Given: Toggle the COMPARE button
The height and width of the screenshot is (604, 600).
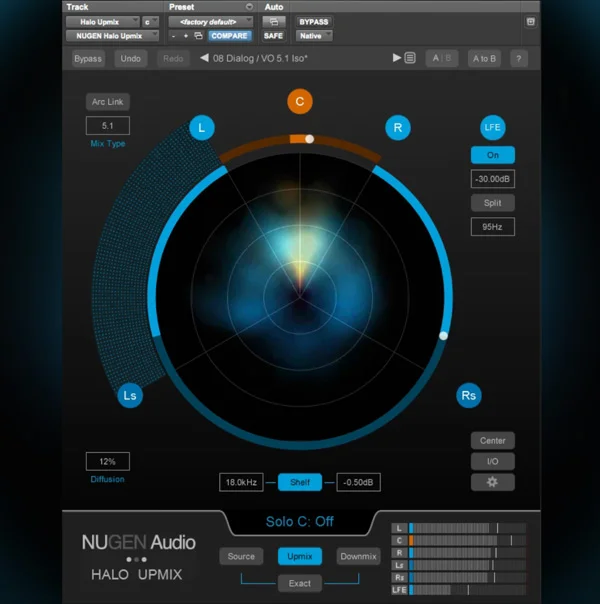Looking at the screenshot, I should pyautogui.click(x=230, y=36).
